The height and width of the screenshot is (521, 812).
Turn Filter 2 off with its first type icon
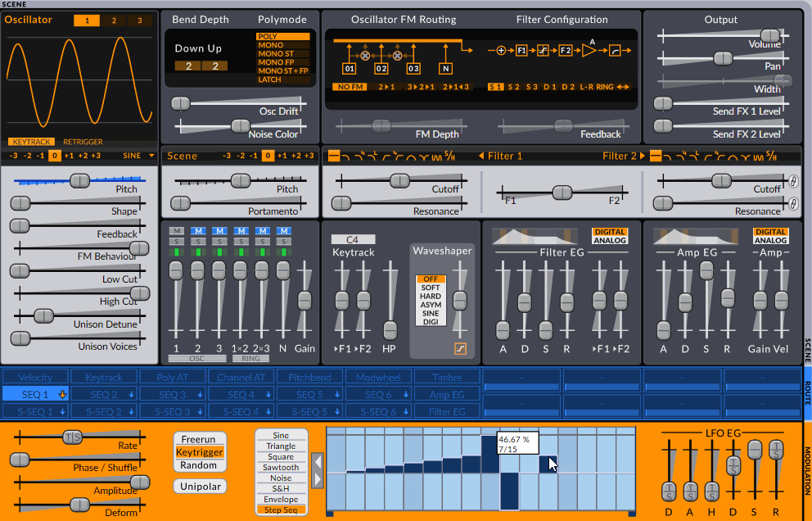[x=656, y=156]
